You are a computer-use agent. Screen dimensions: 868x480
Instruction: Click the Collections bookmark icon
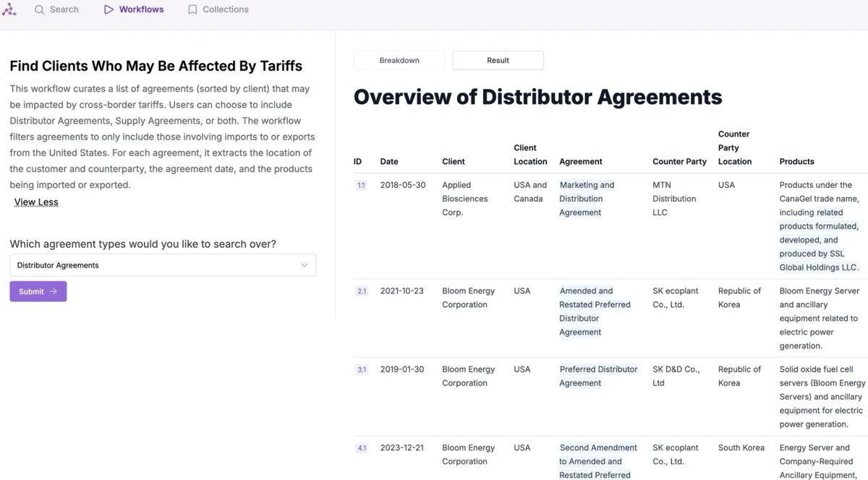click(192, 10)
